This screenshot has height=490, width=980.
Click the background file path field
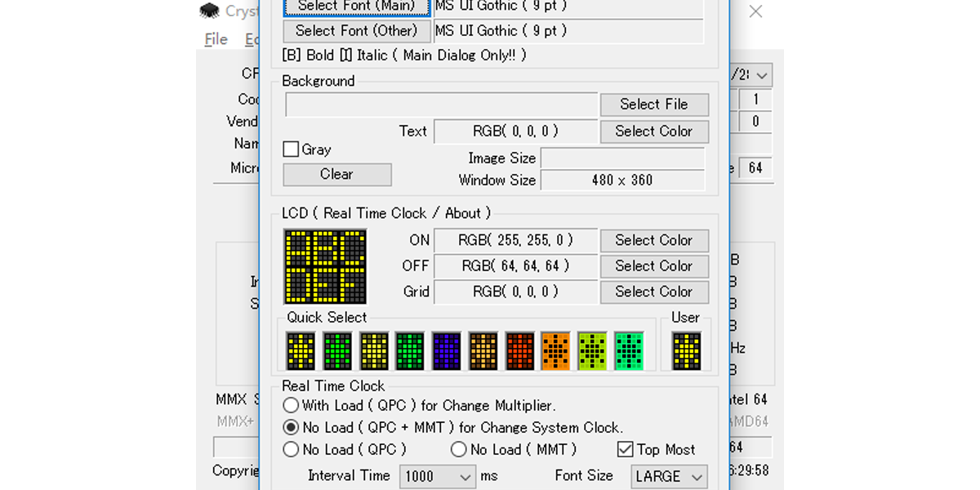pyautogui.click(x=441, y=105)
